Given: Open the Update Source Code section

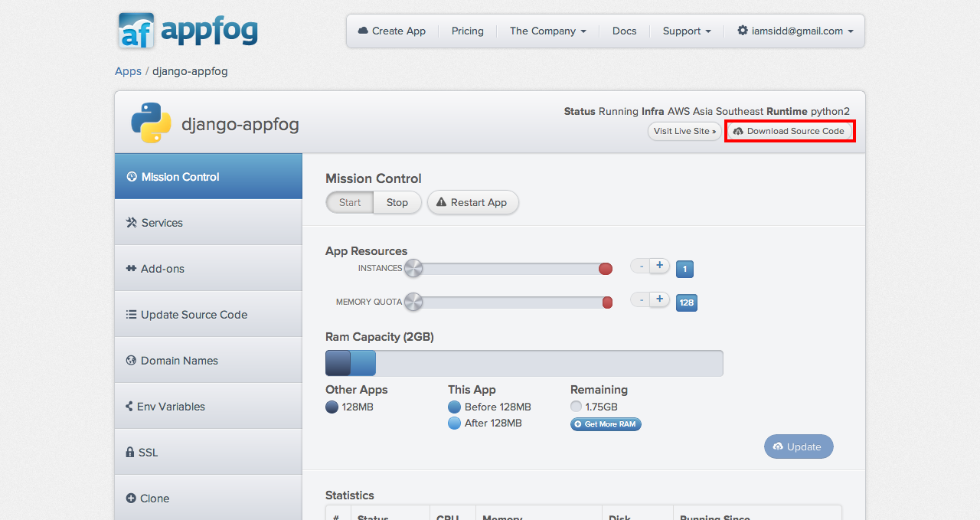Looking at the screenshot, I should pyautogui.click(x=208, y=314).
